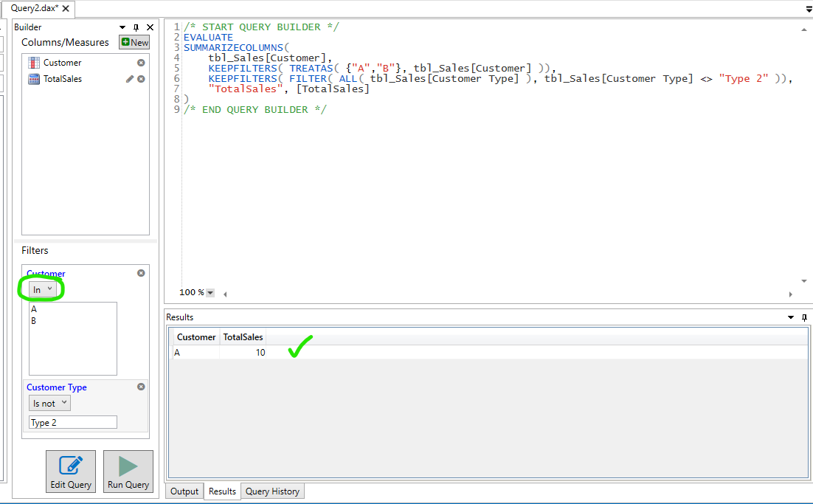Open the Is not dropdown for Customer Type
Screen dimensions: 813x504
click(x=49, y=403)
